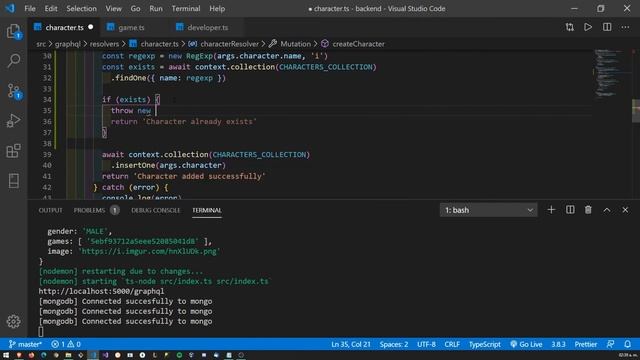This screenshot has height=360, width=640.
Task: Create a new terminal with plus icon
Action: tap(551, 210)
